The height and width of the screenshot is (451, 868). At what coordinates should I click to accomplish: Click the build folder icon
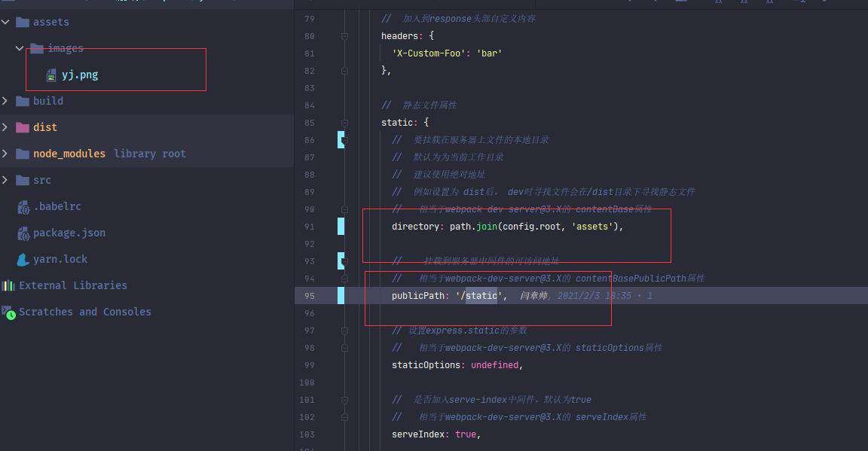(x=23, y=101)
